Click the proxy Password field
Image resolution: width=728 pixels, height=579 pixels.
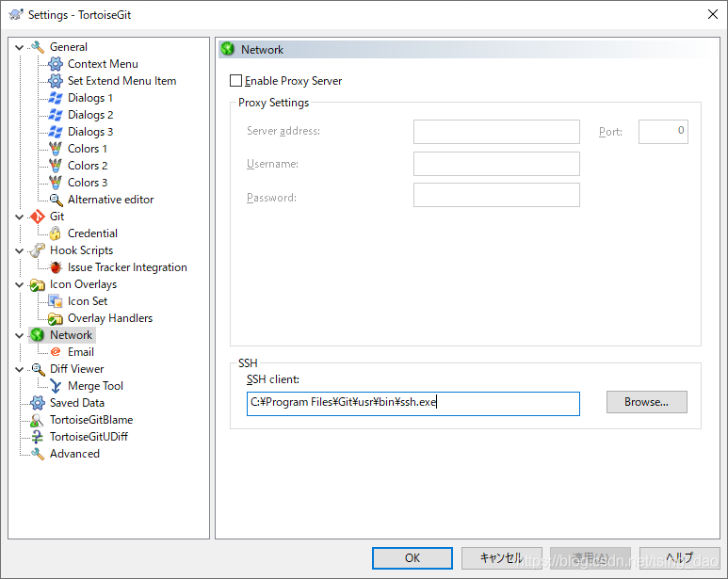tap(496, 195)
